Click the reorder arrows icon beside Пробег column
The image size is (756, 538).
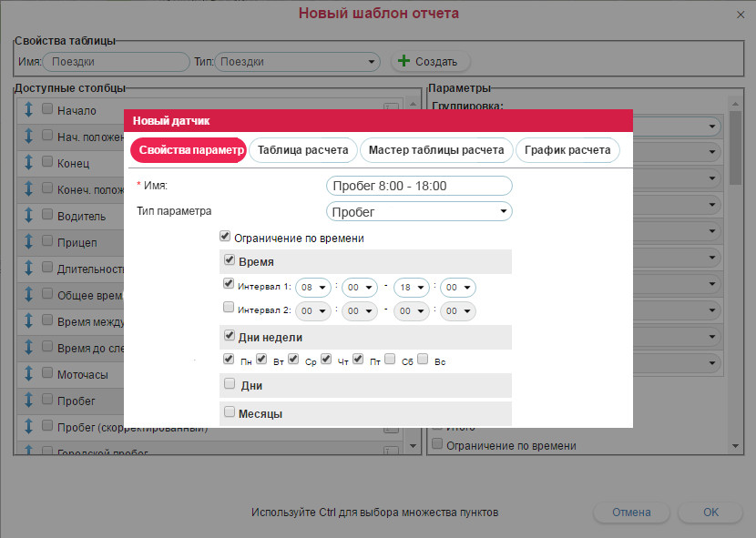[29, 401]
